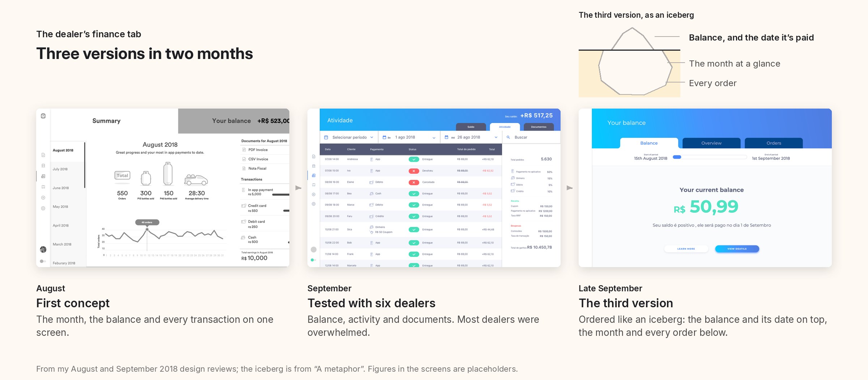Open the Selecionar período dropdown

[349, 137]
